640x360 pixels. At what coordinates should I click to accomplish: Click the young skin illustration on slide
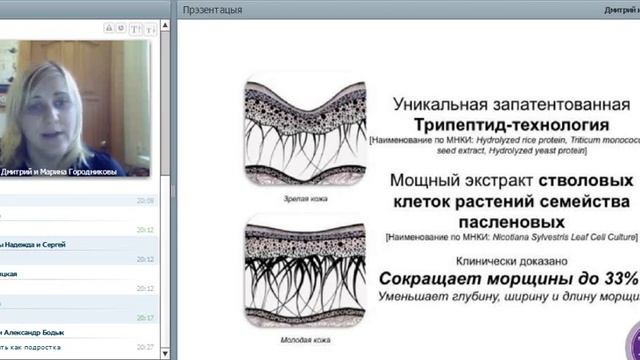pos(305,271)
